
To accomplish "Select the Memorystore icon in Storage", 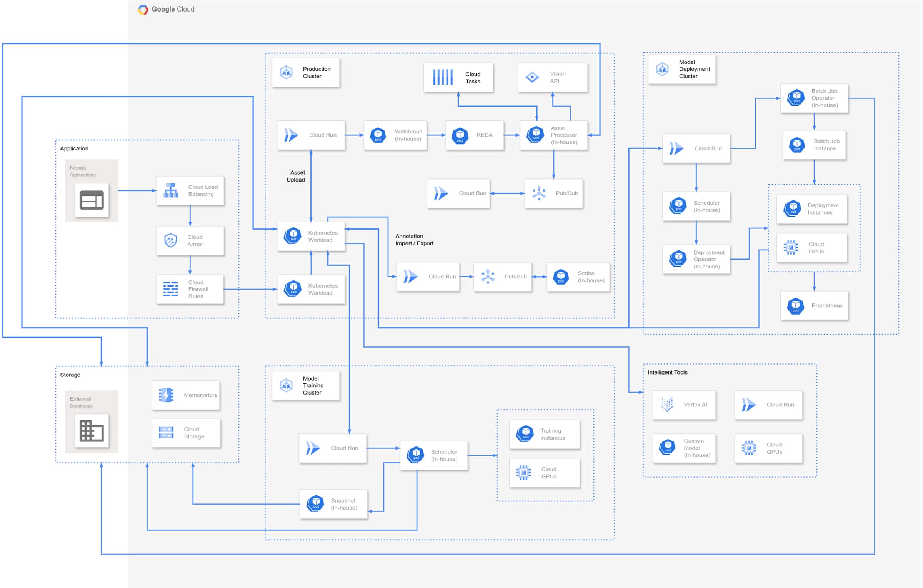I will pos(165,395).
